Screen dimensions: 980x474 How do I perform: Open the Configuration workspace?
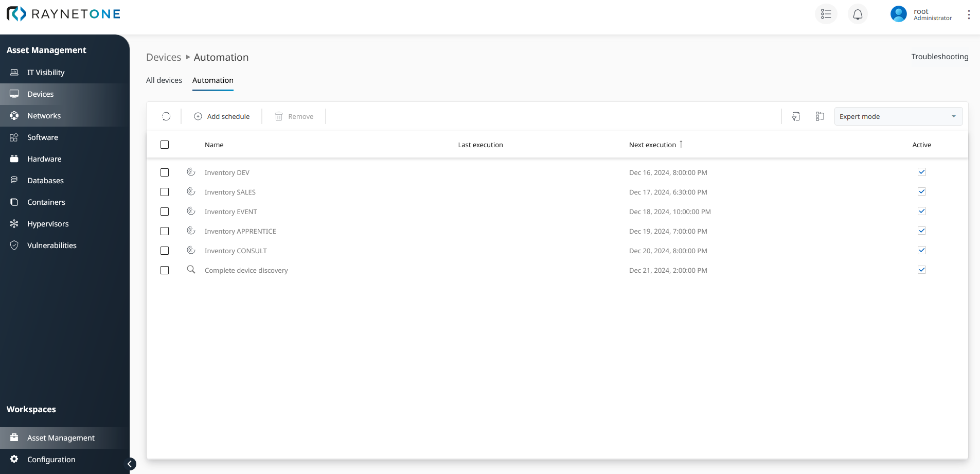pos(51,460)
